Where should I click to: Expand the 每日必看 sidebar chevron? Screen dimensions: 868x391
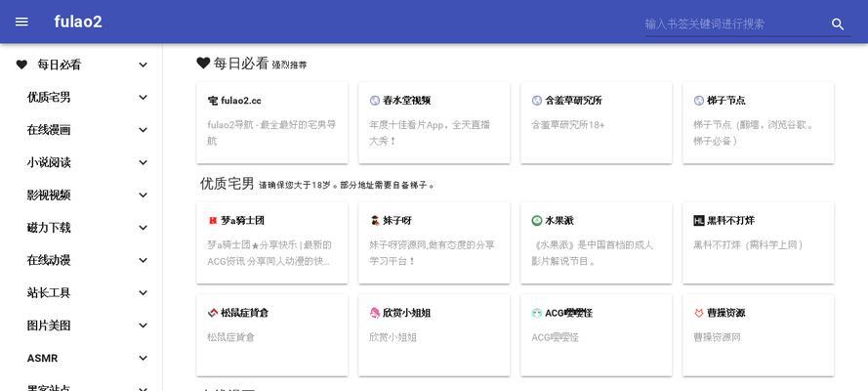(143, 65)
